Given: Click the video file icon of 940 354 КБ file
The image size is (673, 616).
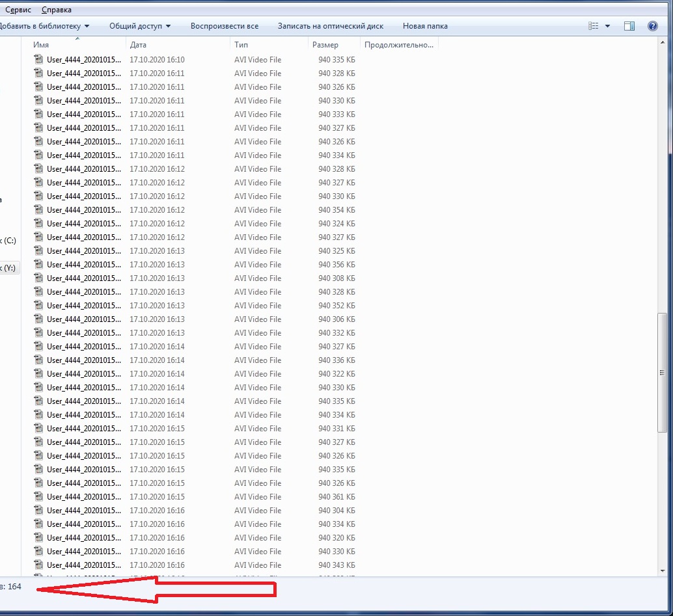Looking at the screenshot, I should point(38,210).
